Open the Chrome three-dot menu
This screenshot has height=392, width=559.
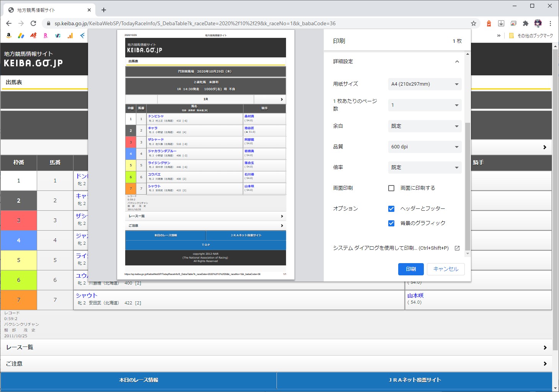(x=550, y=23)
